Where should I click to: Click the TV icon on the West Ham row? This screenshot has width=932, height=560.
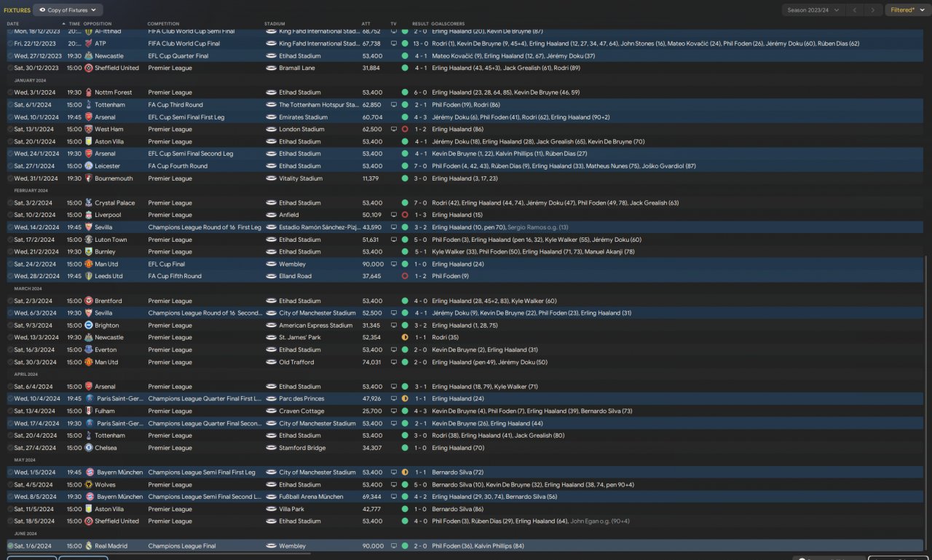(x=394, y=130)
